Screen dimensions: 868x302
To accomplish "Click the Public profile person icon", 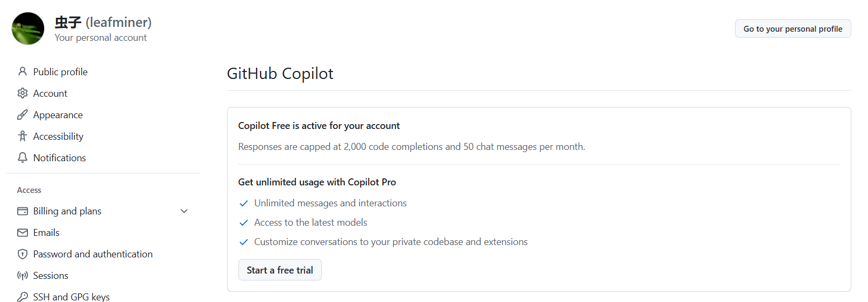I will 23,71.
